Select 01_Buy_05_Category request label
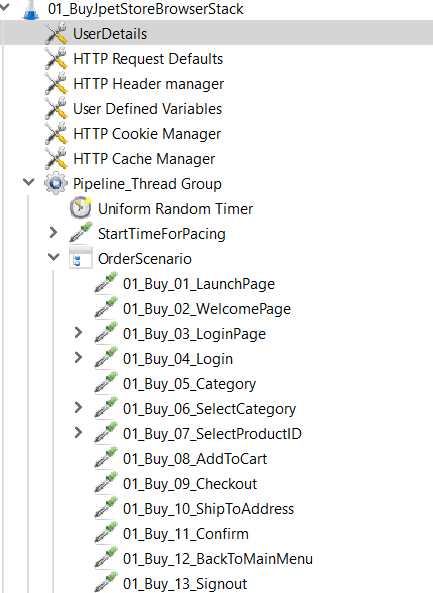This screenshot has height=593, width=433. pos(189,384)
